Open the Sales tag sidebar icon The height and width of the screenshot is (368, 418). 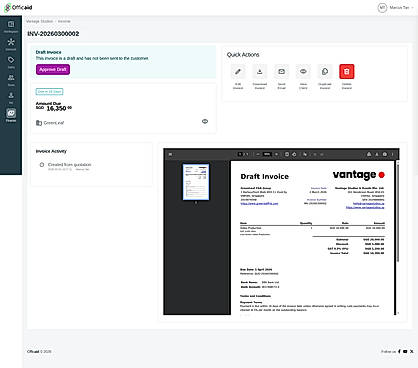pyautogui.click(x=11, y=62)
